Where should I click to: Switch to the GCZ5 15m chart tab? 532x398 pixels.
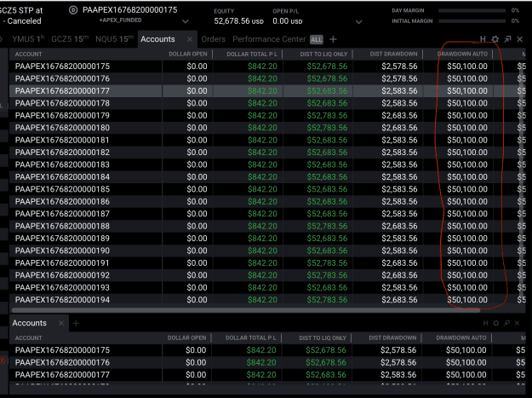(70, 39)
